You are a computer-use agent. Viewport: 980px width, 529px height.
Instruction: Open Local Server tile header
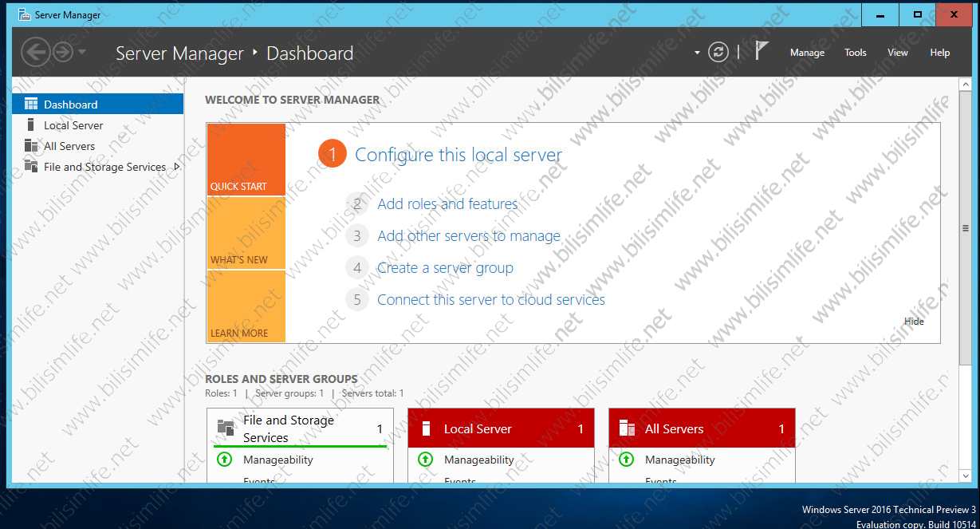[x=502, y=428]
